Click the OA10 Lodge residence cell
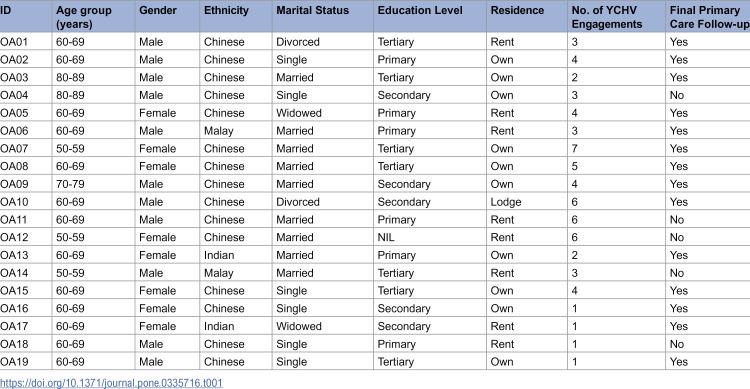Image resolution: width=750 pixels, height=389 pixels. tap(527, 202)
